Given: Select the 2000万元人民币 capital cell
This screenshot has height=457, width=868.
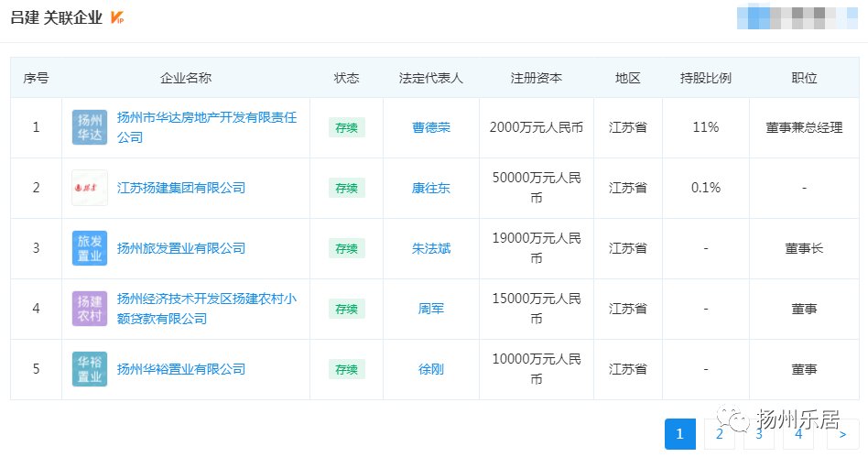Looking at the screenshot, I should point(537,127).
